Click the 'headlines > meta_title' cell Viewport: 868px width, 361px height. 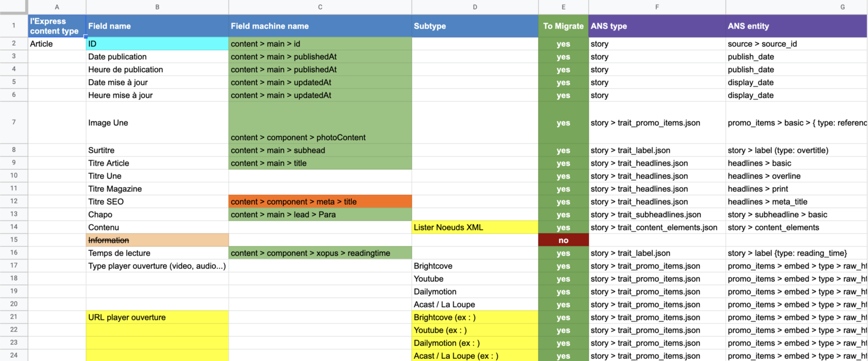click(x=796, y=201)
